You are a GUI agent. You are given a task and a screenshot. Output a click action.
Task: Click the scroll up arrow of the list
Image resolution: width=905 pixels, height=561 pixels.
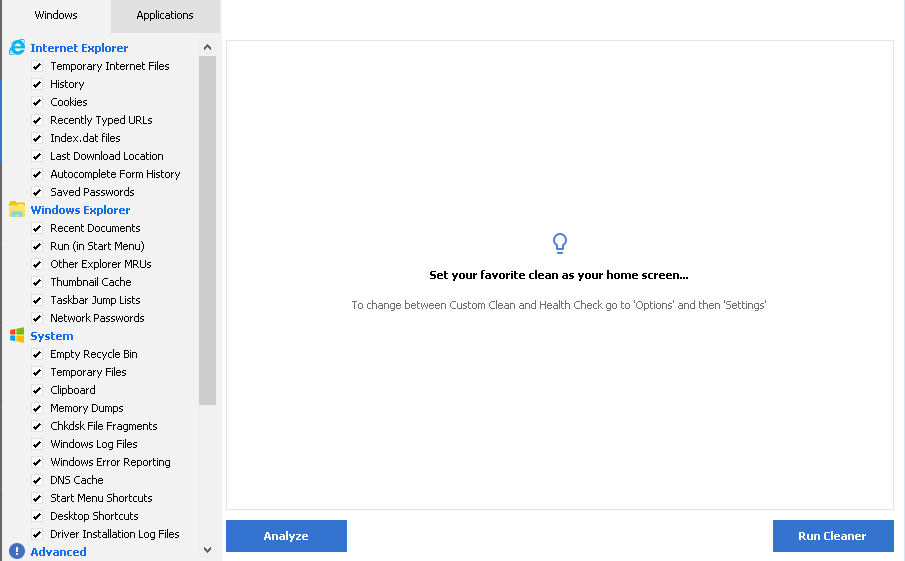tap(208, 47)
